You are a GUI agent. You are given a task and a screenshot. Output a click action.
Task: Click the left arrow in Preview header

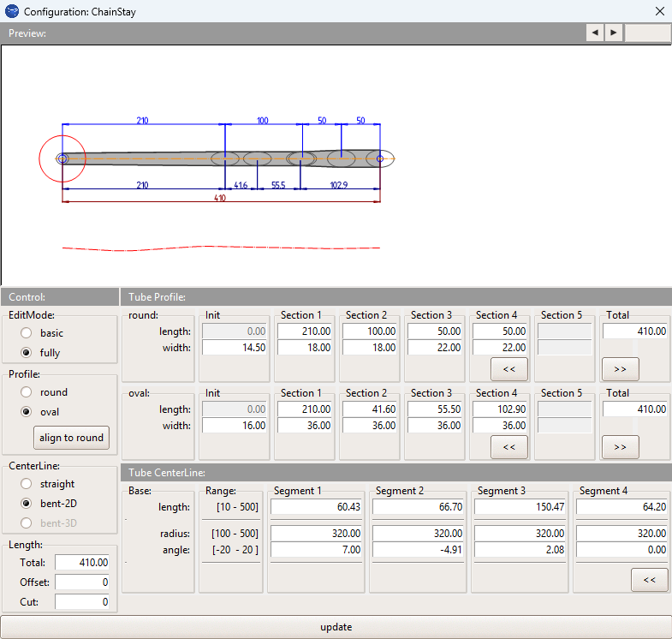(595, 33)
